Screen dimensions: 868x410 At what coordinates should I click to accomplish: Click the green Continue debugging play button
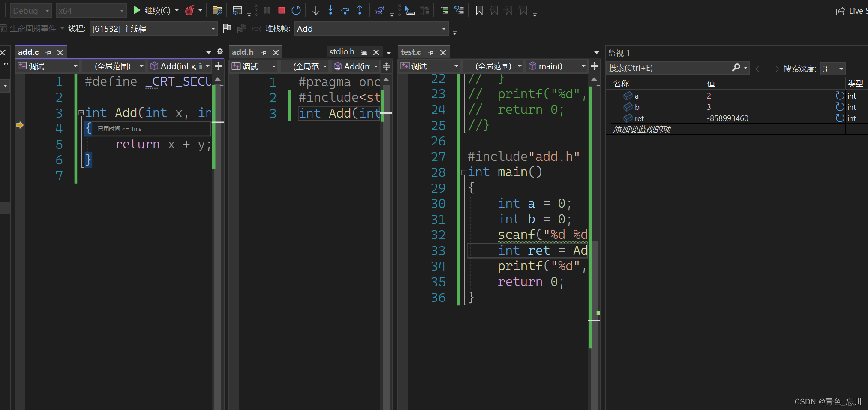pyautogui.click(x=137, y=10)
